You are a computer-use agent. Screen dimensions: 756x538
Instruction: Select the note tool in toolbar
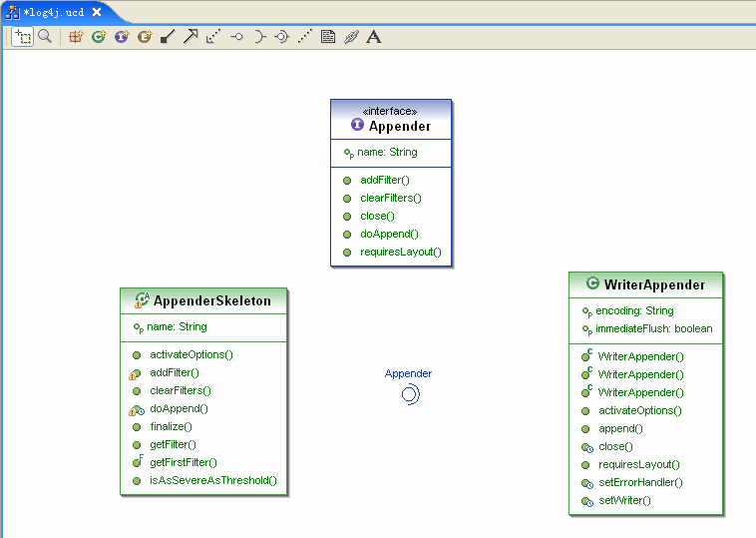(328, 37)
